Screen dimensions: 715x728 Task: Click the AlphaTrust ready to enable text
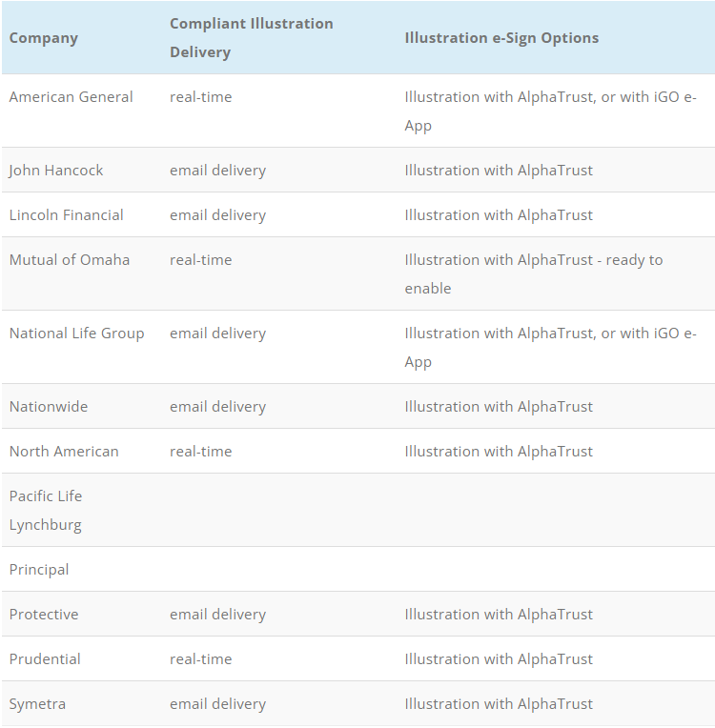click(x=534, y=273)
